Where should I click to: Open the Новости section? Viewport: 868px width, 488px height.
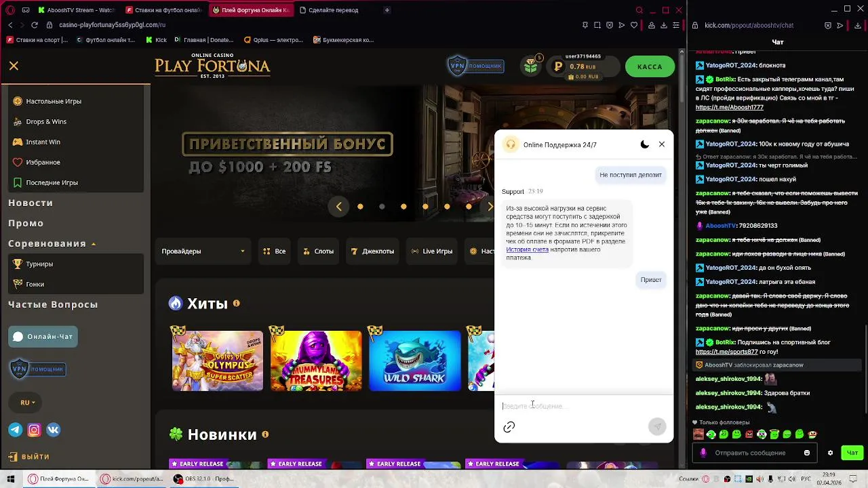coord(31,203)
